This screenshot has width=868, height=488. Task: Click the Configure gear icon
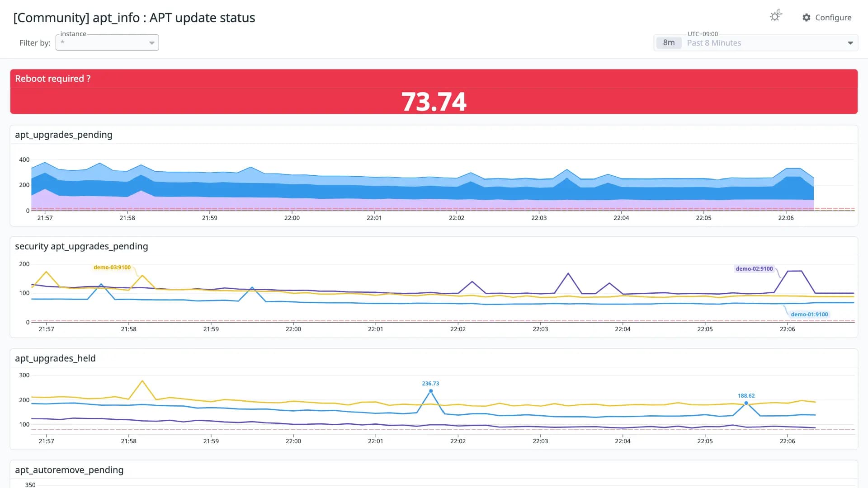[x=807, y=18]
